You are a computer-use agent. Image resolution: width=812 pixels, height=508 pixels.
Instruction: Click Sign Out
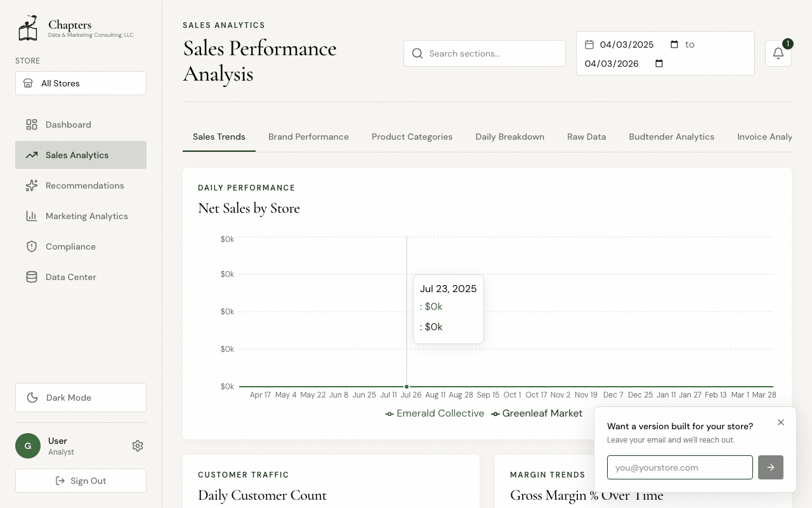(81, 481)
